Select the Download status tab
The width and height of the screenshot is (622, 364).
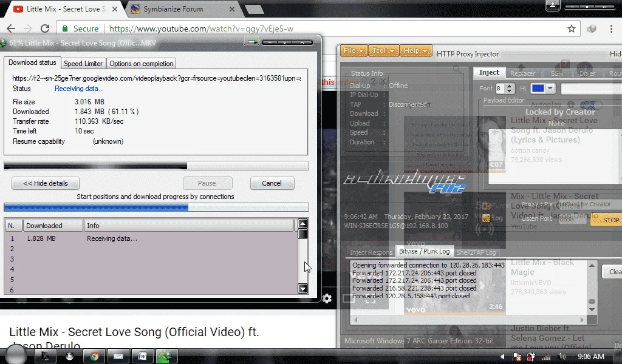pyautogui.click(x=32, y=62)
